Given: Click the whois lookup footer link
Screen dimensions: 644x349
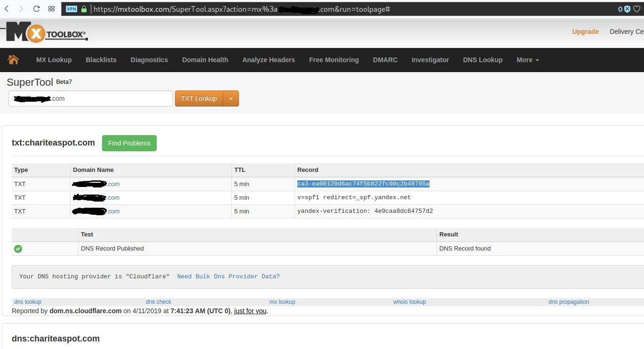Looking at the screenshot, I should click(409, 302).
